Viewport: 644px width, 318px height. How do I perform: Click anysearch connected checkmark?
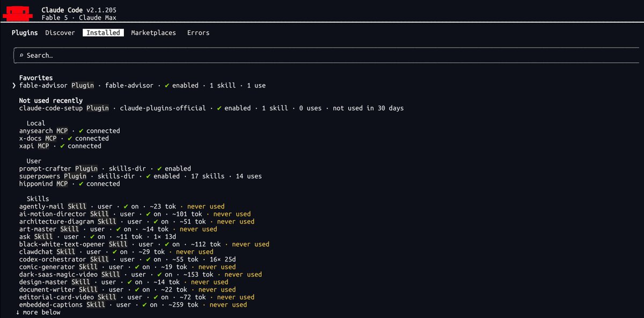pyautogui.click(x=81, y=131)
